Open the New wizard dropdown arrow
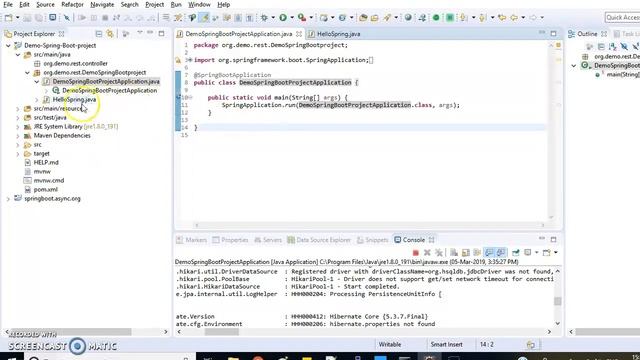 (17, 18)
